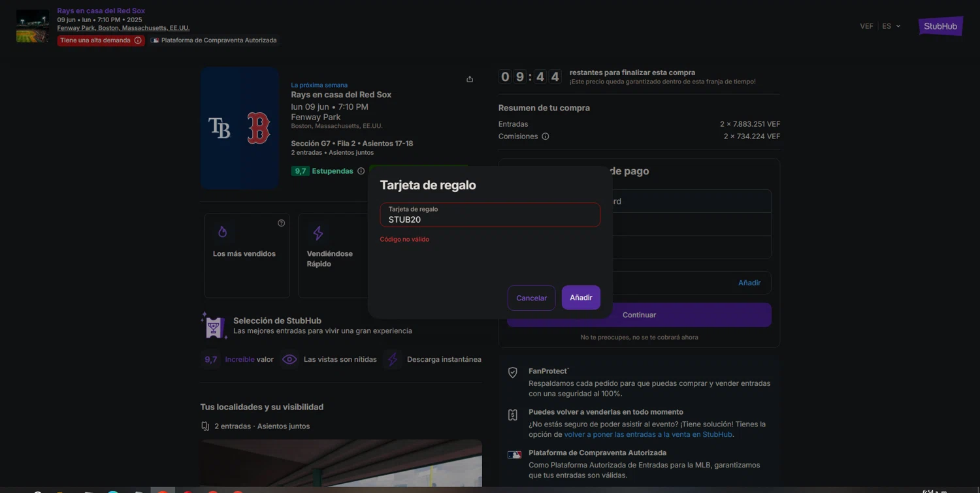Click the Tarjeta de regalo dialog title
Viewport: 980px width, 493px height.
(x=428, y=185)
